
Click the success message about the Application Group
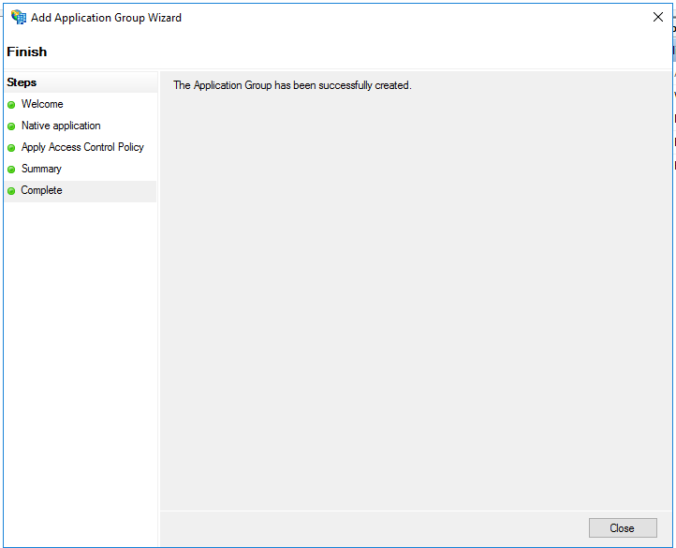coord(292,85)
